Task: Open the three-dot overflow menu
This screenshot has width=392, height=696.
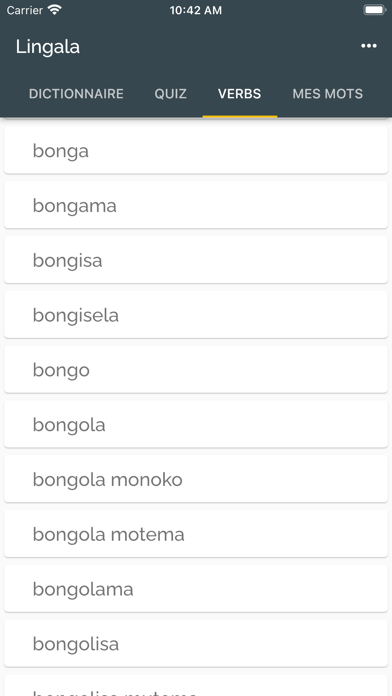Action: (368, 46)
